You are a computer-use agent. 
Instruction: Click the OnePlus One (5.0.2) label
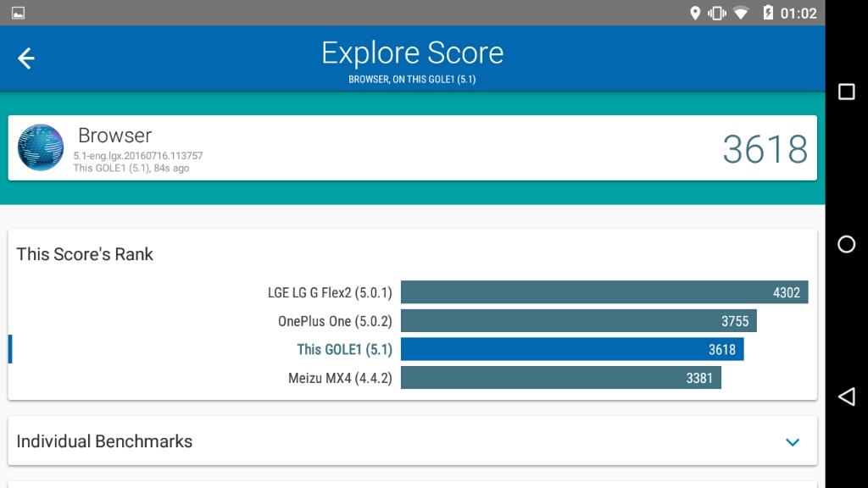pyautogui.click(x=335, y=321)
